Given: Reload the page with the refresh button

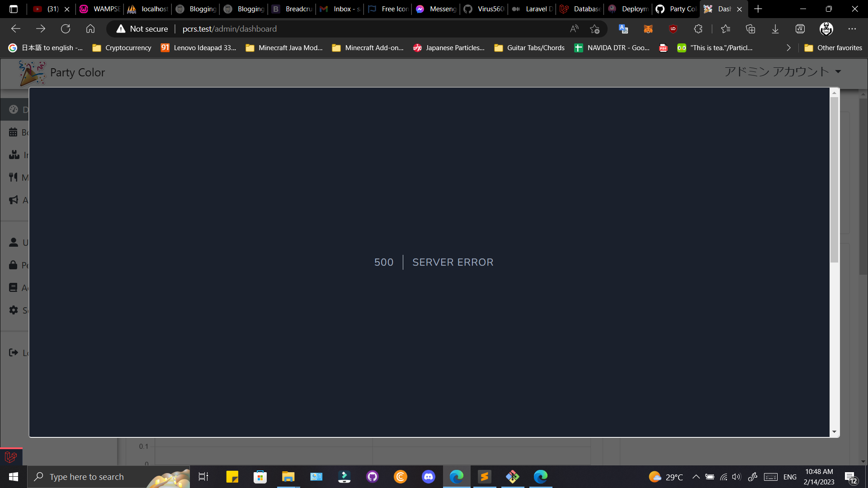Looking at the screenshot, I should [x=66, y=28].
